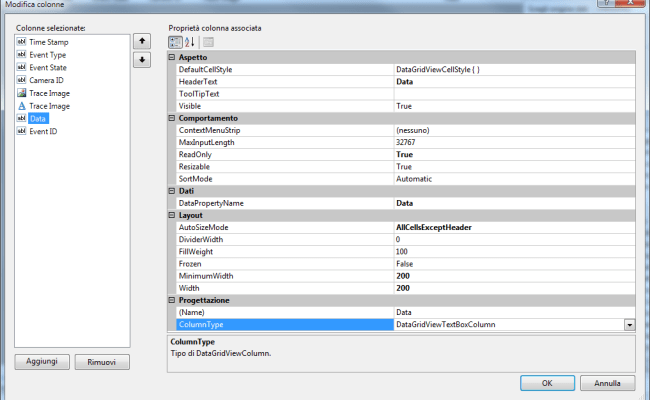Image resolution: width=650 pixels, height=400 pixels.
Task: Click the SortMode value Automatic
Action: tap(514, 179)
